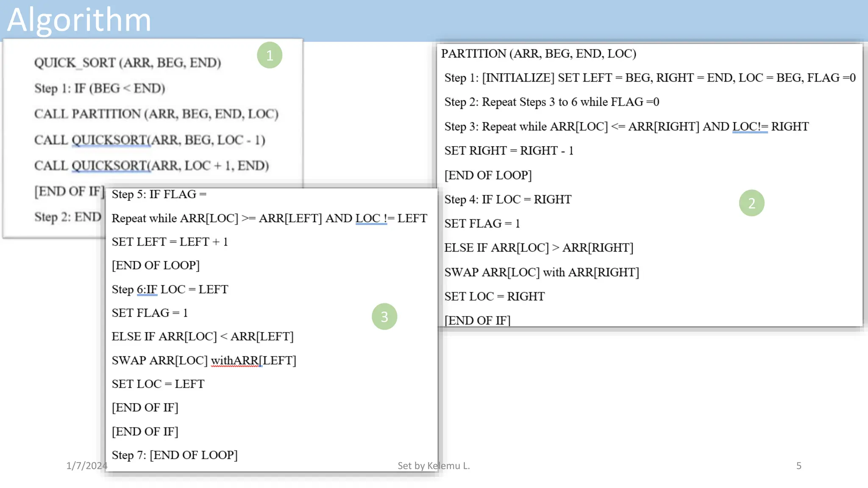This screenshot has width=868, height=488.
Task: Click heading 'PARTITION (ARR, BEG, END, LOC)'
Action: click(539, 53)
